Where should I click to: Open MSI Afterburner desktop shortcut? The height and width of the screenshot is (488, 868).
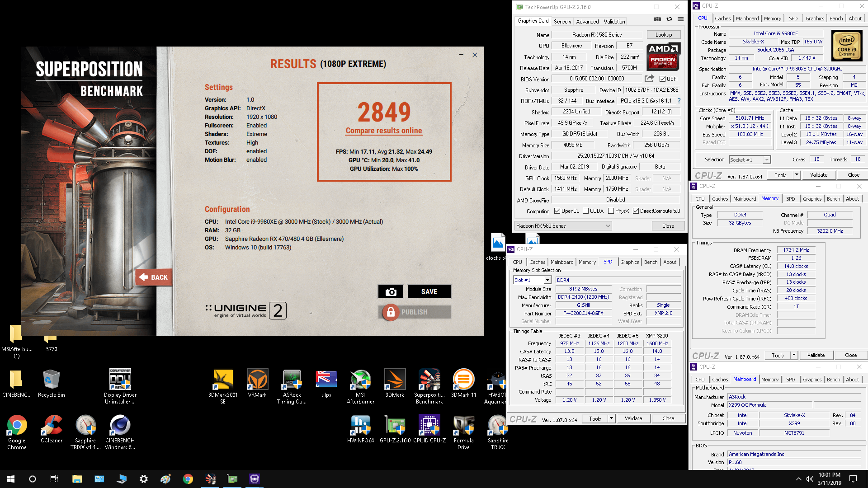pyautogui.click(x=360, y=386)
